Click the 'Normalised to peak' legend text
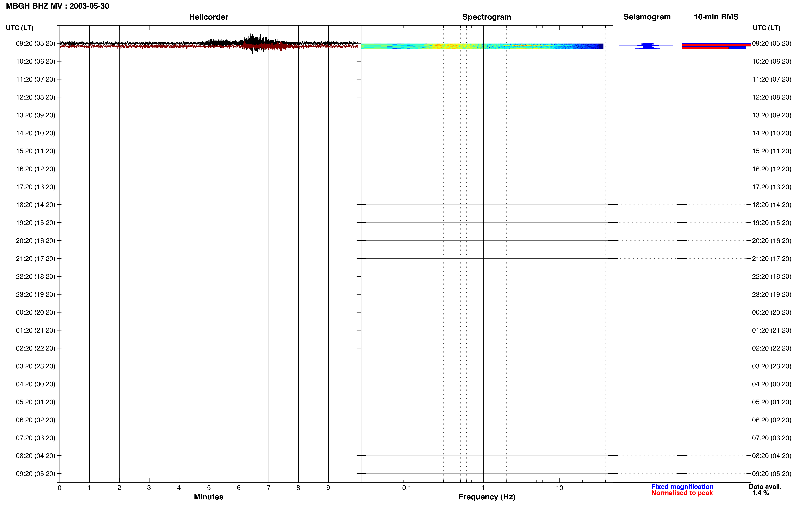The image size is (812, 508). point(682,493)
